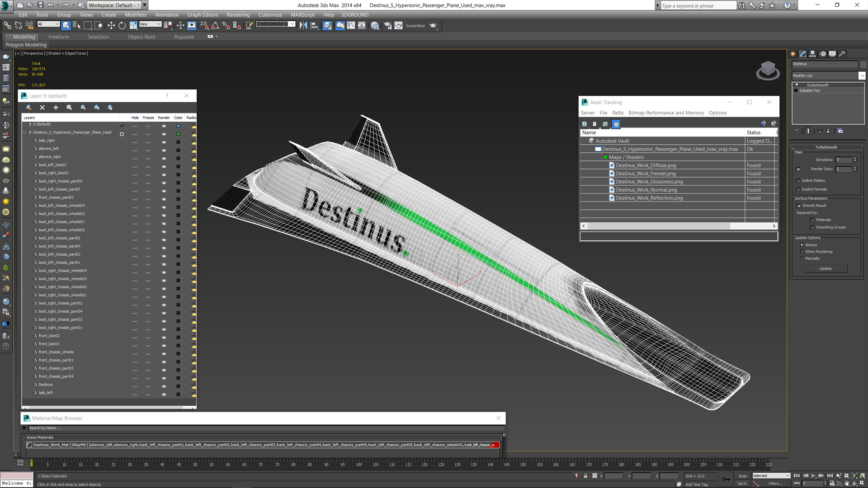
Task: Select the Select and Link tool
Action: tap(7, 25)
